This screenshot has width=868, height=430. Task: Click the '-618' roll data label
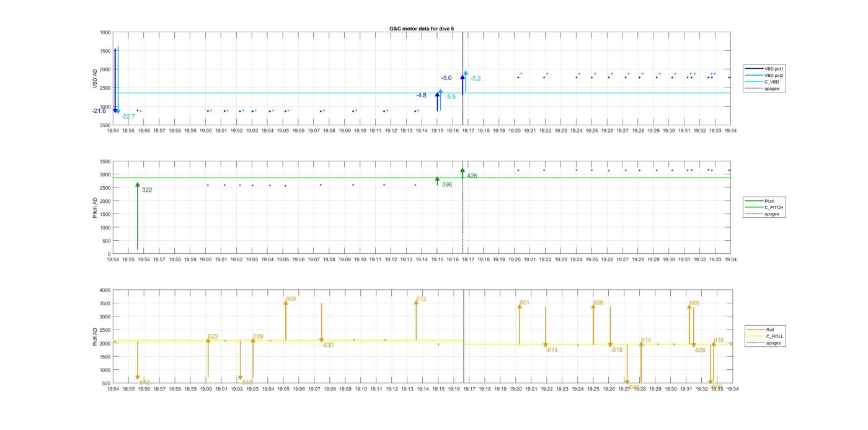pyautogui.click(x=616, y=350)
